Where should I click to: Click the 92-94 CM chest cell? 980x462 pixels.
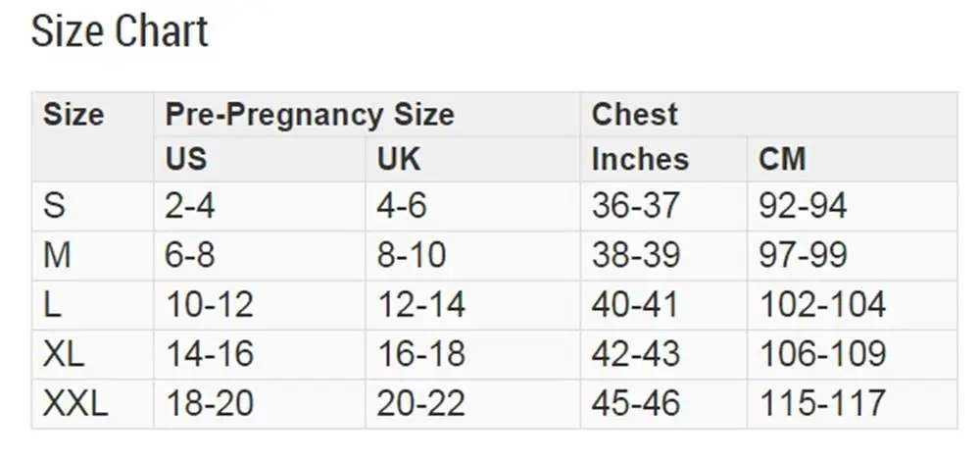(x=853, y=206)
